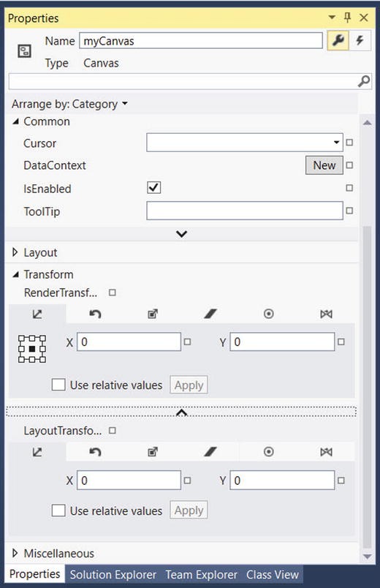Image resolution: width=380 pixels, height=588 pixels.
Task: Select the RenderTransform skew tab icon
Action: (210, 314)
